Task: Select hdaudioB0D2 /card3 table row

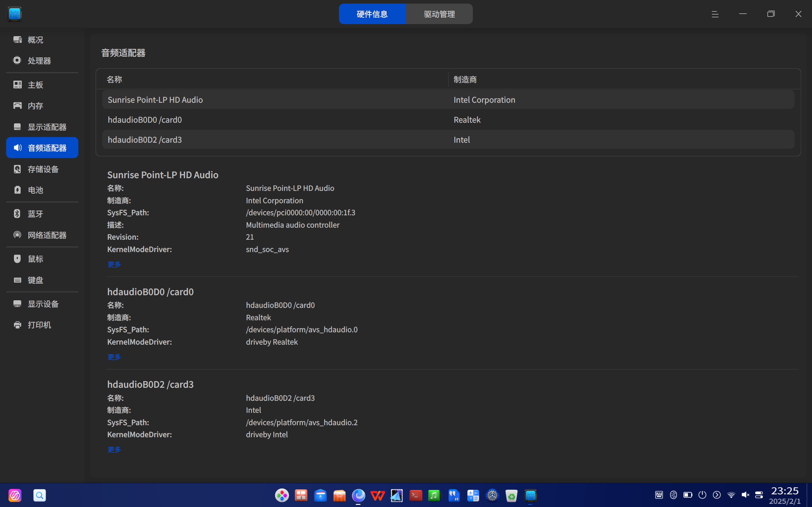Action: (448, 140)
